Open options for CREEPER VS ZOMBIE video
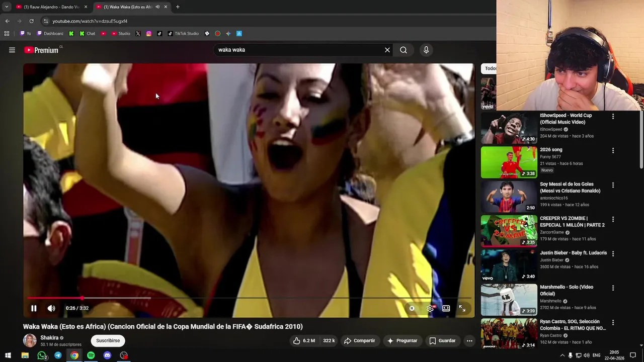The width and height of the screenshot is (644, 362). (x=613, y=219)
